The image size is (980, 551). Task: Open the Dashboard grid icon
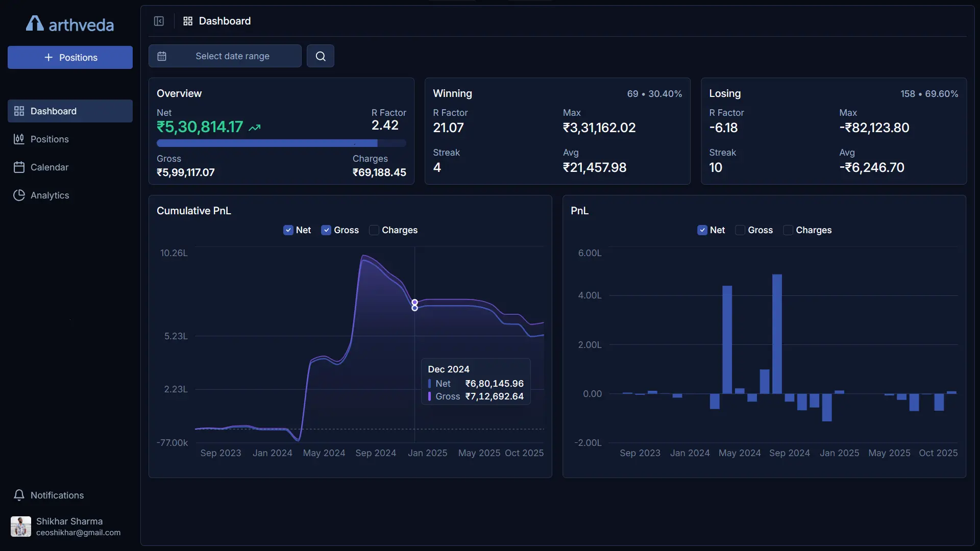(187, 21)
